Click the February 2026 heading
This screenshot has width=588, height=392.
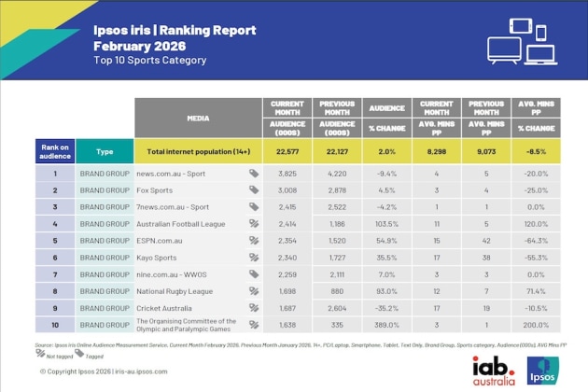[139, 46]
